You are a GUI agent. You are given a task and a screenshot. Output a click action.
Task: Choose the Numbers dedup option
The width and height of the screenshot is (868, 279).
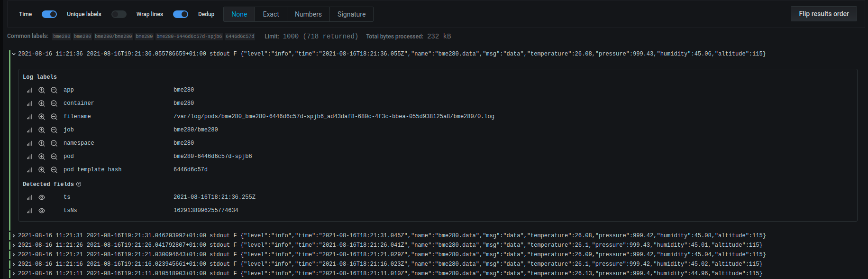(308, 14)
